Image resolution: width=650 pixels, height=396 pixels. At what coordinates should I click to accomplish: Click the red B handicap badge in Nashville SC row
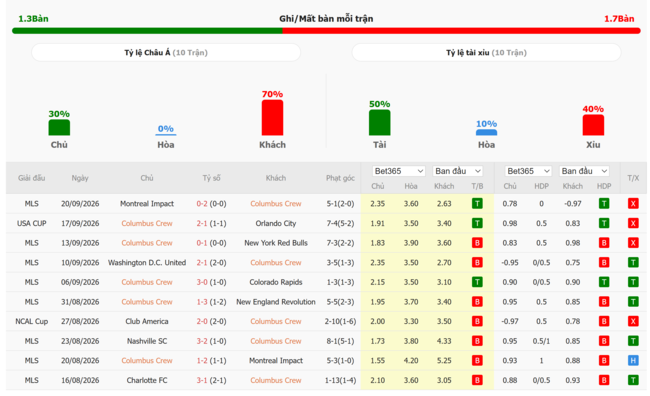[x=604, y=341]
